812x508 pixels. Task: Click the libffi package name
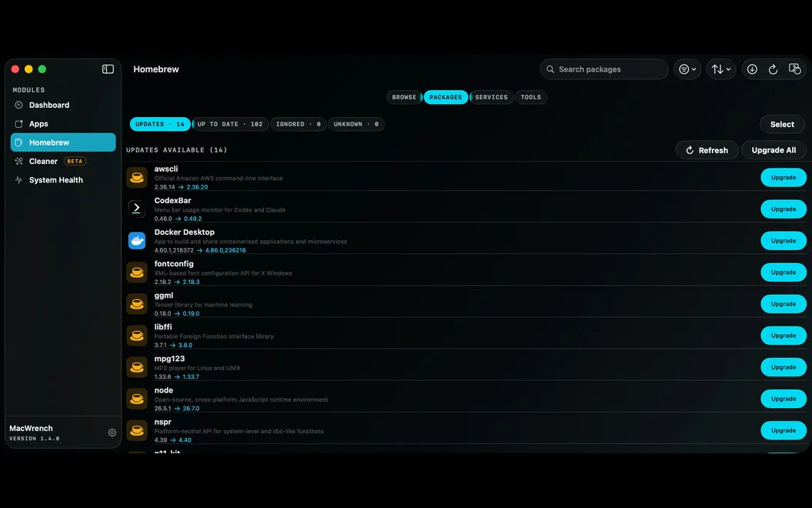pos(162,327)
